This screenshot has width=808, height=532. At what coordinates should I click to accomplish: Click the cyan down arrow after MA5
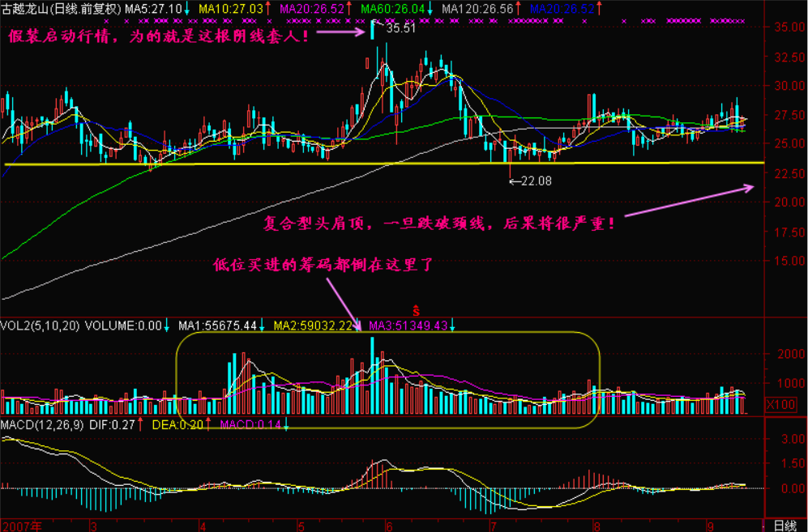coord(189,9)
